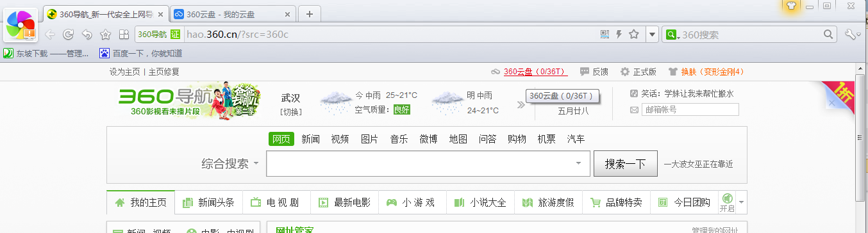Click the green 证 certificate badge
This screenshot has height=233, width=868.
coord(176,35)
